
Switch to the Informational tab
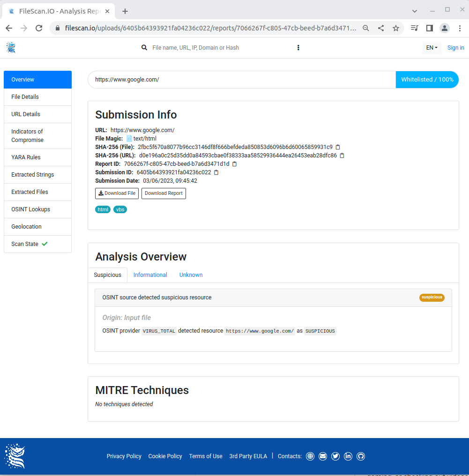pyautogui.click(x=150, y=275)
